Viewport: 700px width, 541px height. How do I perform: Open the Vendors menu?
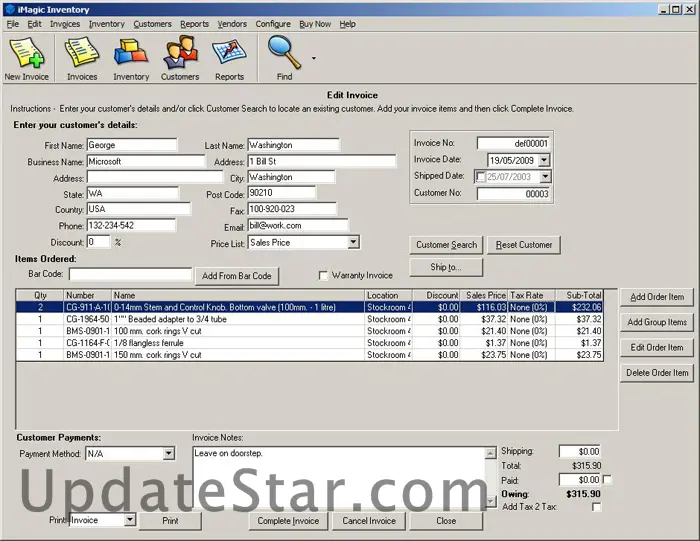[x=232, y=24]
